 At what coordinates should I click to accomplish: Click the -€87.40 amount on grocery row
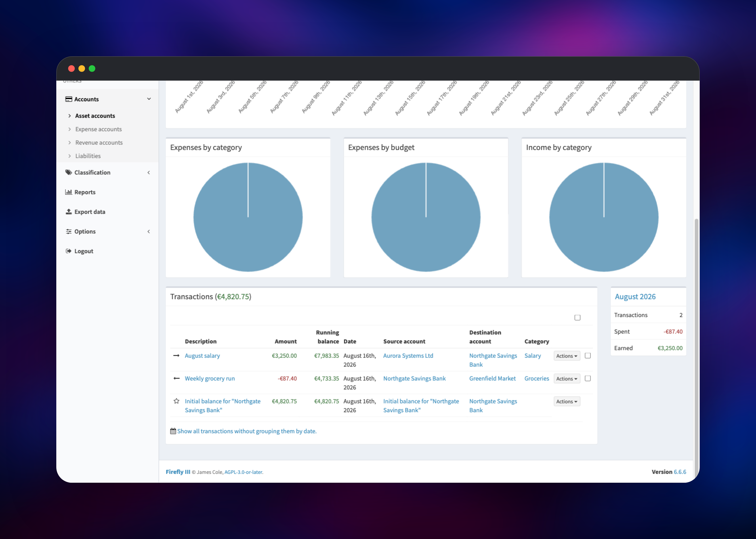(287, 379)
